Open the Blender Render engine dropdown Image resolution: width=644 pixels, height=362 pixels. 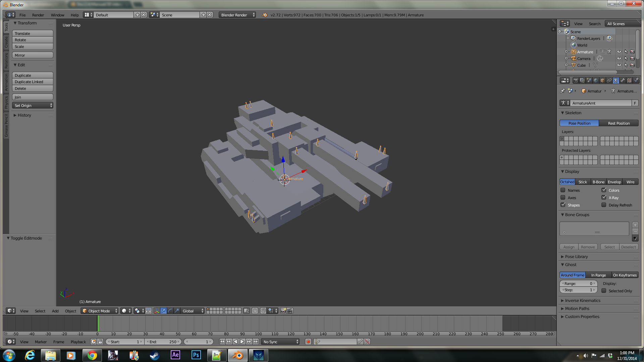coord(237,15)
